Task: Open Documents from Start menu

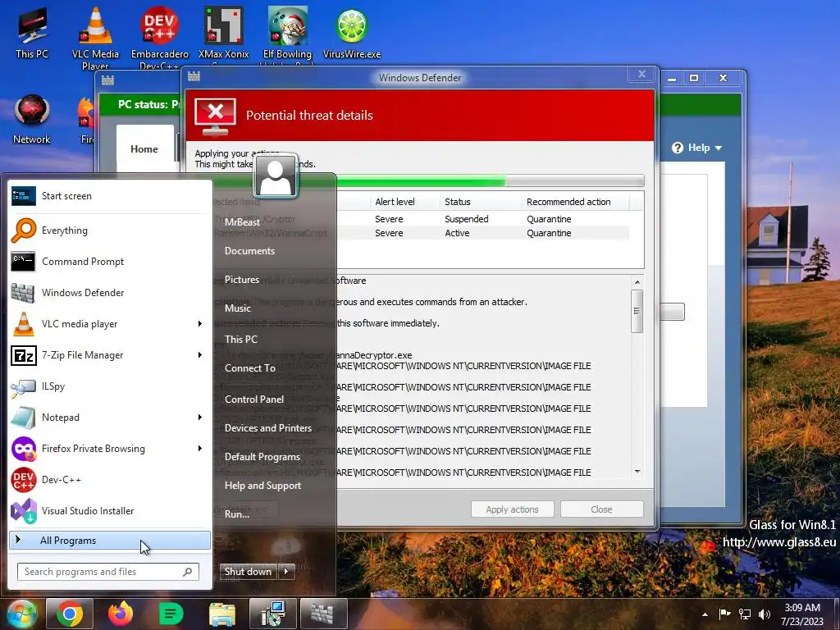Action: (x=249, y=251)
